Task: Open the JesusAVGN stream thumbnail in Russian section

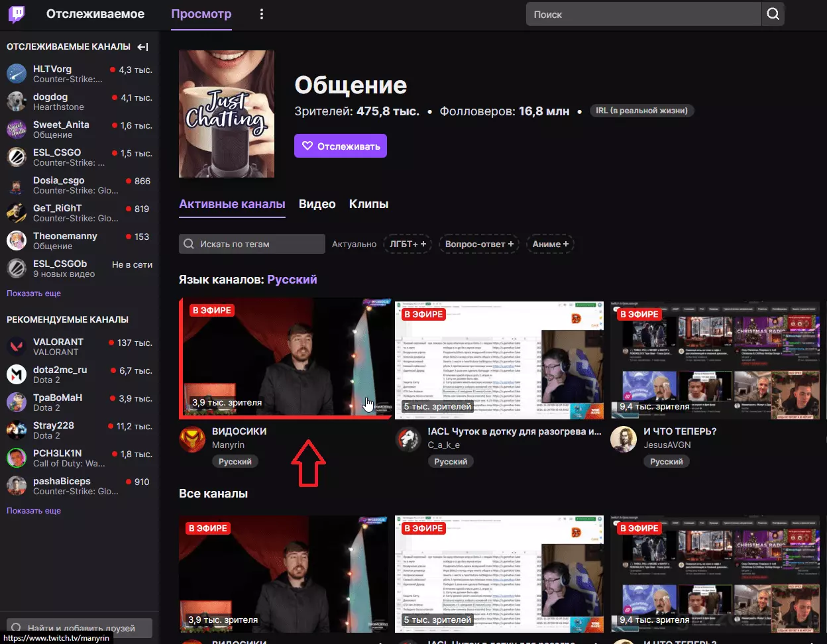Action: 715,360
